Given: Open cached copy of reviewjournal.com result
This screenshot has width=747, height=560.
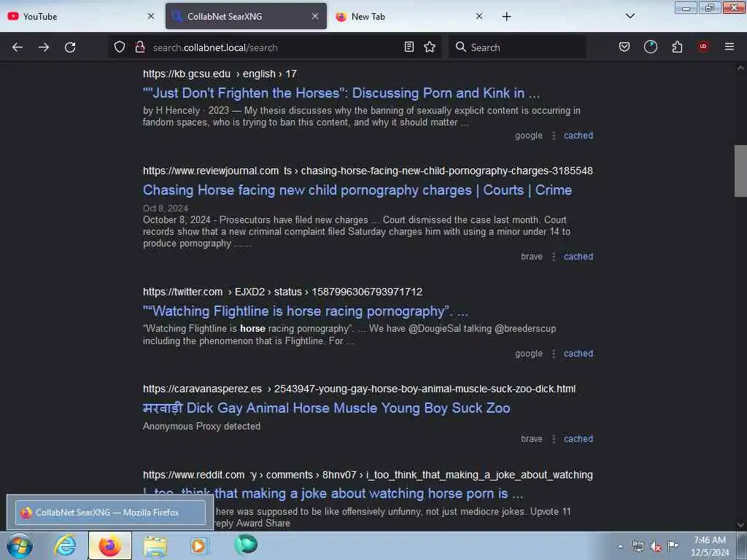Looking at the screenshot, I should (578, 256).
